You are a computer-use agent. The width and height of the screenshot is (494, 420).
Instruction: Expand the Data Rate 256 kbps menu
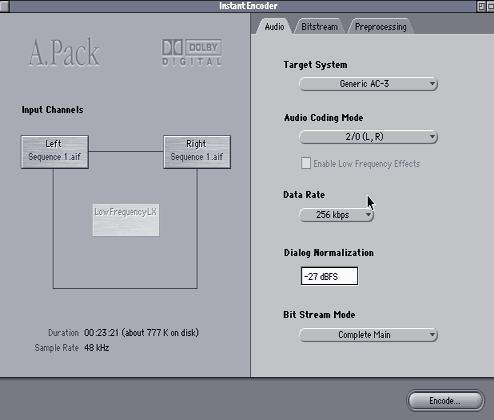click(x=336, y=215)
